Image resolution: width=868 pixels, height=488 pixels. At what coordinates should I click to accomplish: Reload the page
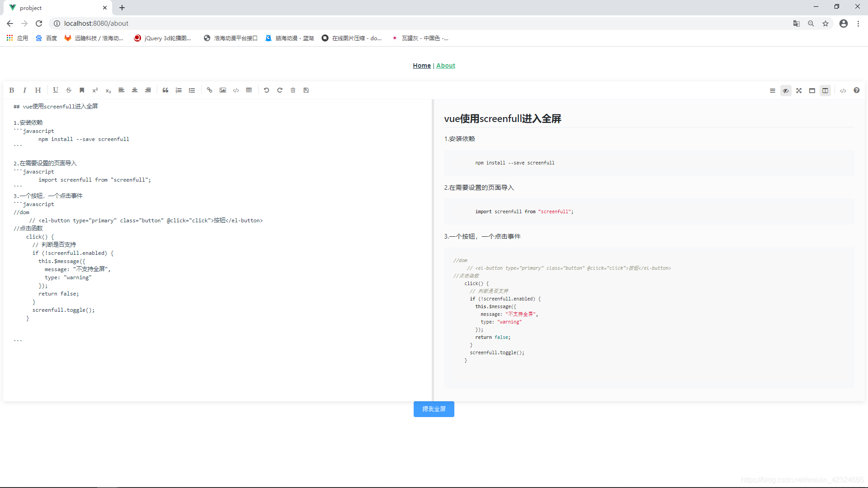click(39, 23)
